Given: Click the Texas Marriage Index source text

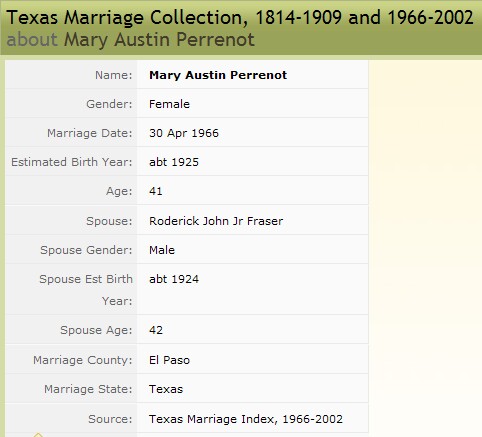Looking at the screenshot, I should tap(246, 419).
